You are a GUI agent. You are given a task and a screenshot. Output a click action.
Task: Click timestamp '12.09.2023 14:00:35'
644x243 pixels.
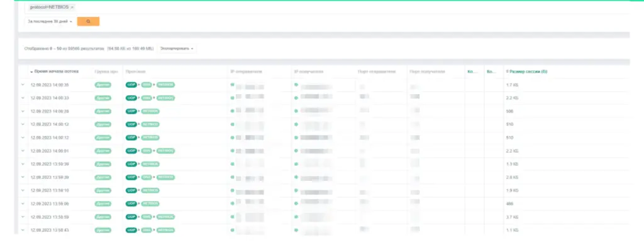point(50,85)
